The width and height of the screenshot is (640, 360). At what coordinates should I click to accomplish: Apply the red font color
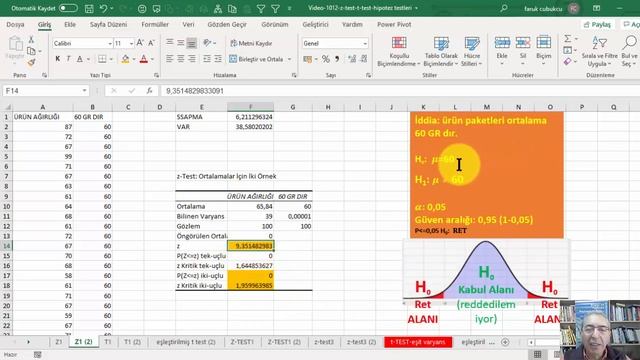144,59
